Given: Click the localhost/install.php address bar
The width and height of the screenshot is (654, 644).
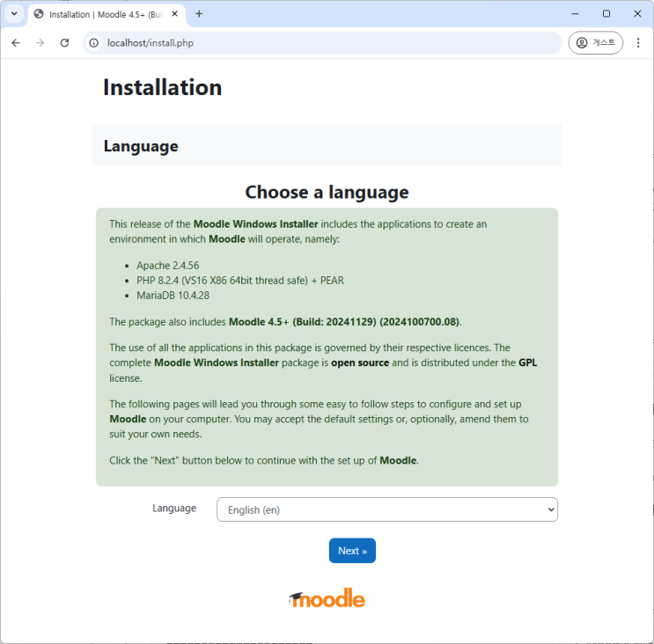Looking at the screenshot, I should 321,43.
